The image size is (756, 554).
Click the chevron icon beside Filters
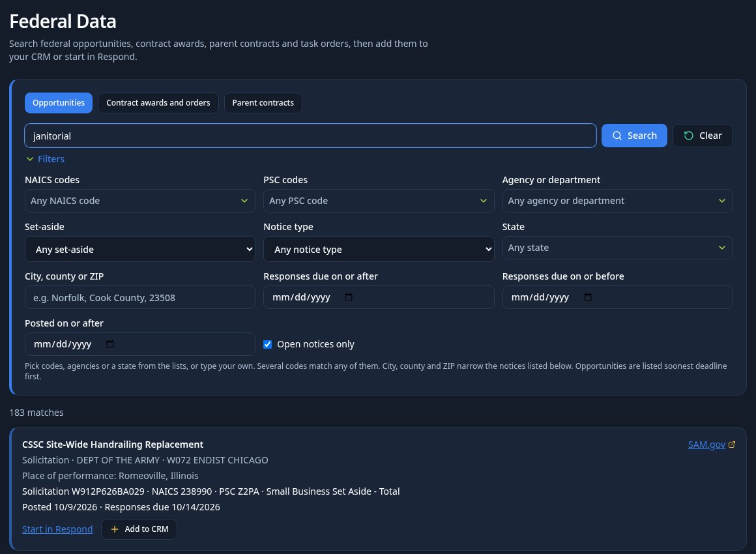point(30,159)
